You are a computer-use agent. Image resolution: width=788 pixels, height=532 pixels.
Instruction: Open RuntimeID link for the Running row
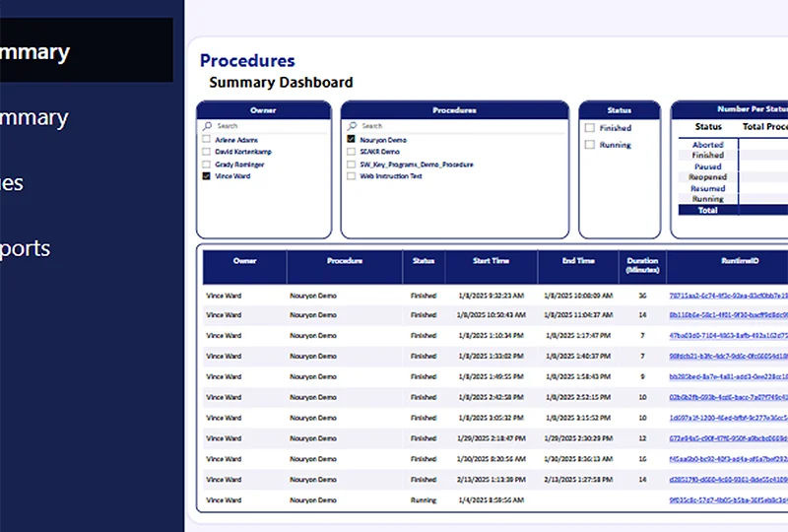pos(729,500)
